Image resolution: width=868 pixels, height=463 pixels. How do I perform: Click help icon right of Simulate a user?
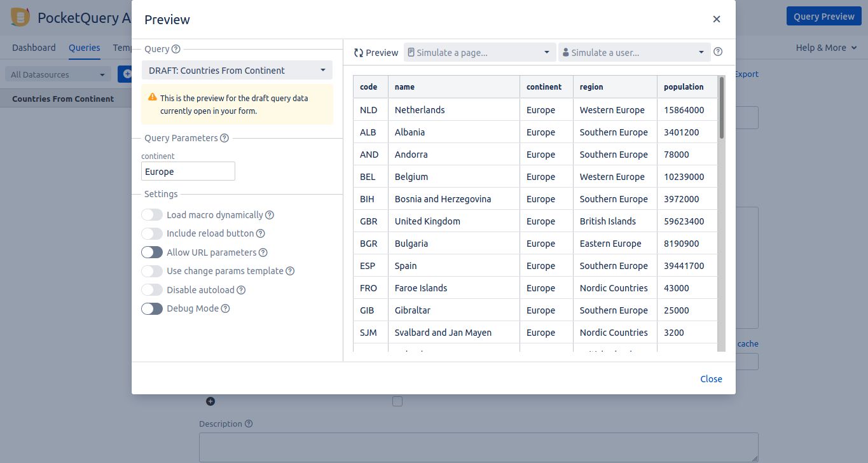click(718, 52)
